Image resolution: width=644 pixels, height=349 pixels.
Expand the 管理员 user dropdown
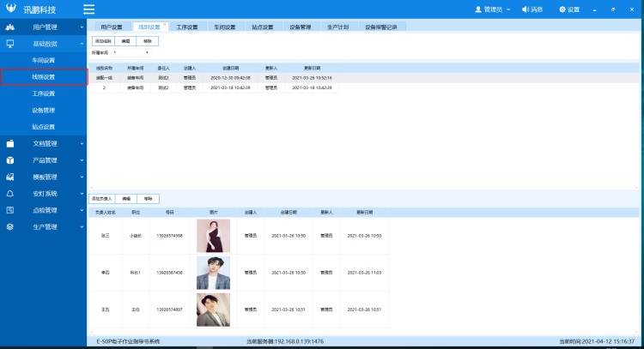(494, 9)
